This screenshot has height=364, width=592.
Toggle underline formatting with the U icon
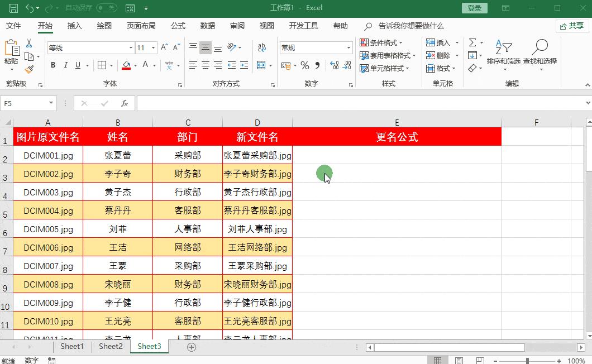[77, 65]
